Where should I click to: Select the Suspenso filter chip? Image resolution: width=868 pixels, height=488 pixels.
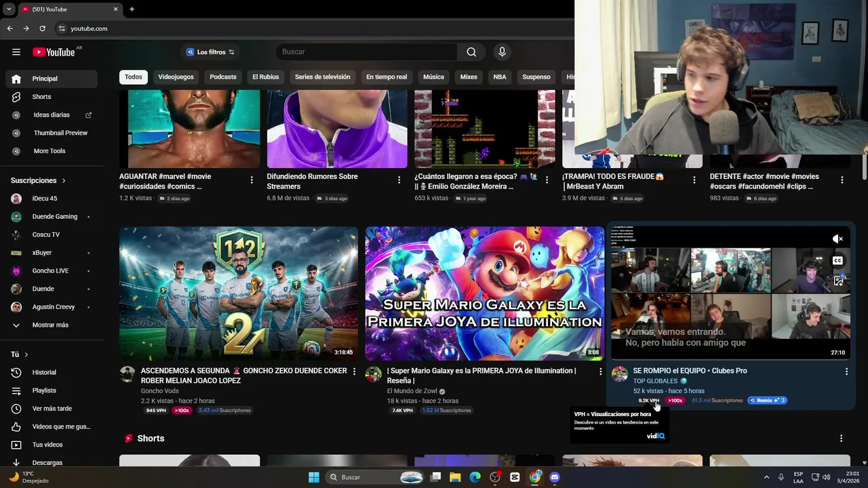pos(536,77)
